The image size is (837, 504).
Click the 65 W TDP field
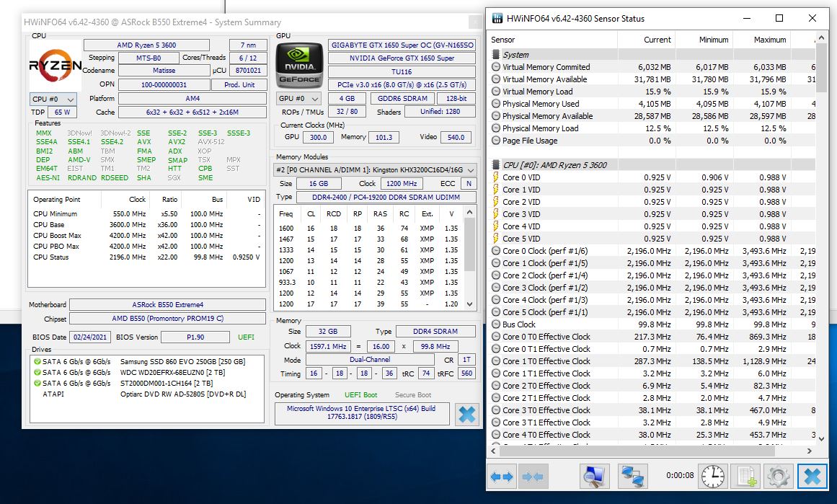pyautogui.click(x=62, y=112)
